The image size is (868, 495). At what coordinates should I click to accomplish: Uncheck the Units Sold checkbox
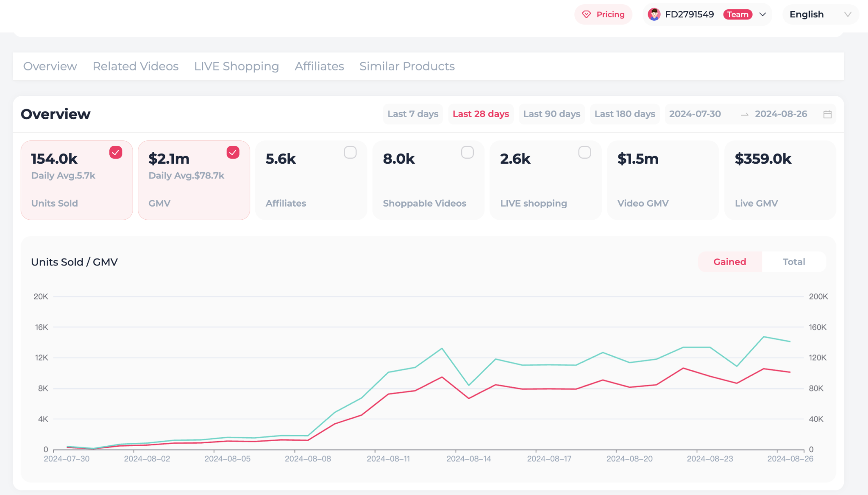(116, 152)
